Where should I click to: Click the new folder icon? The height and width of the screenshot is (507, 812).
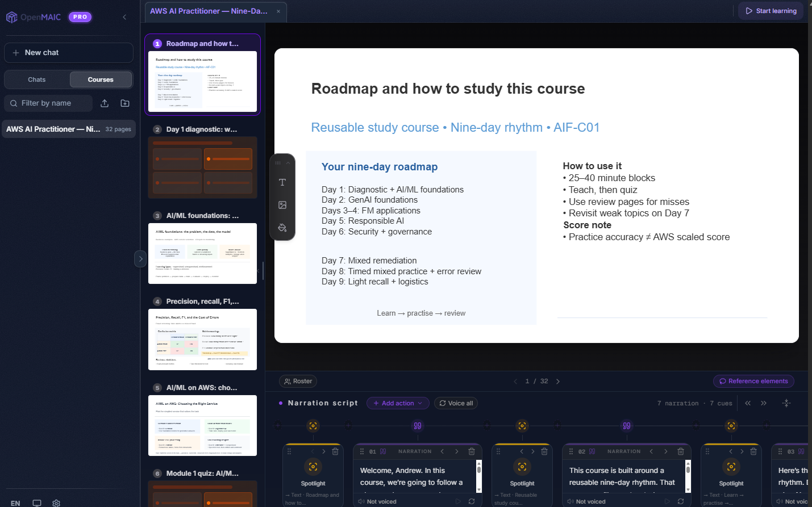[125, 103]
